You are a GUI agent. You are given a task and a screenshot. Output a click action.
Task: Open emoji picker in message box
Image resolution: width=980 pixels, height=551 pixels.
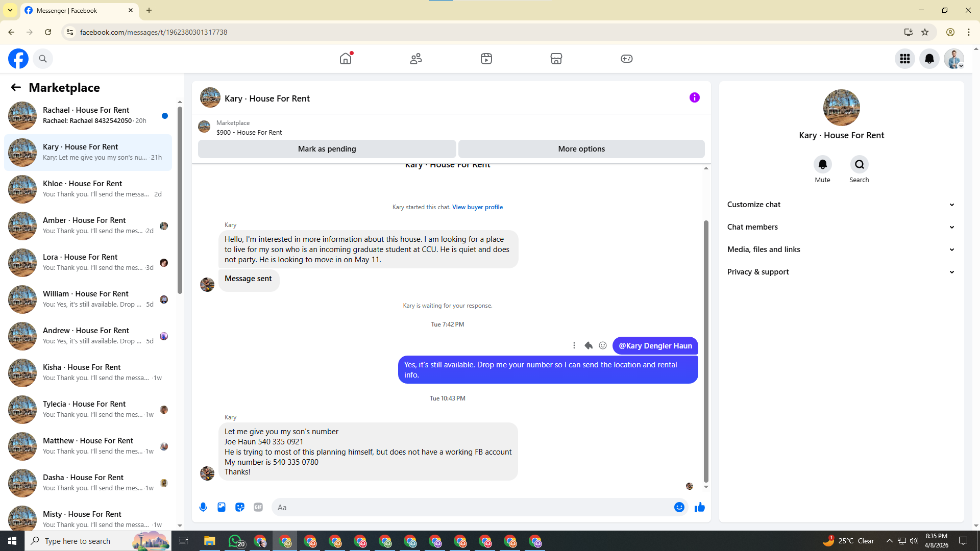click(x=679, y=507)
